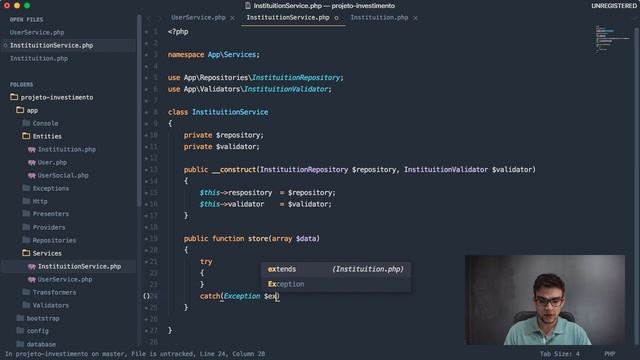640x360 pixels.
Task: Select InstituitionService.php tab
Action: coord(288,18)
